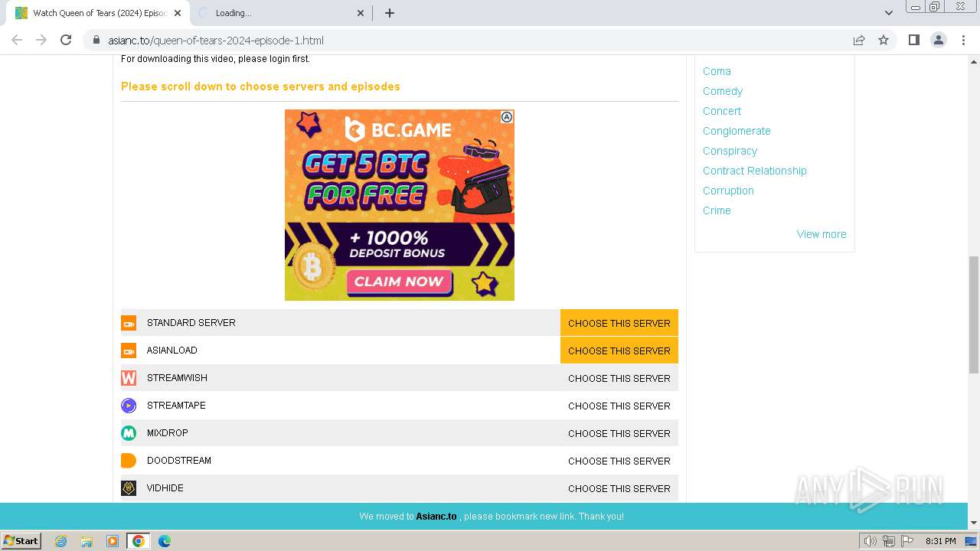Choose the Vidhide server
The height and width of the screenshot is (551, 980).
(x=619, y=488)
